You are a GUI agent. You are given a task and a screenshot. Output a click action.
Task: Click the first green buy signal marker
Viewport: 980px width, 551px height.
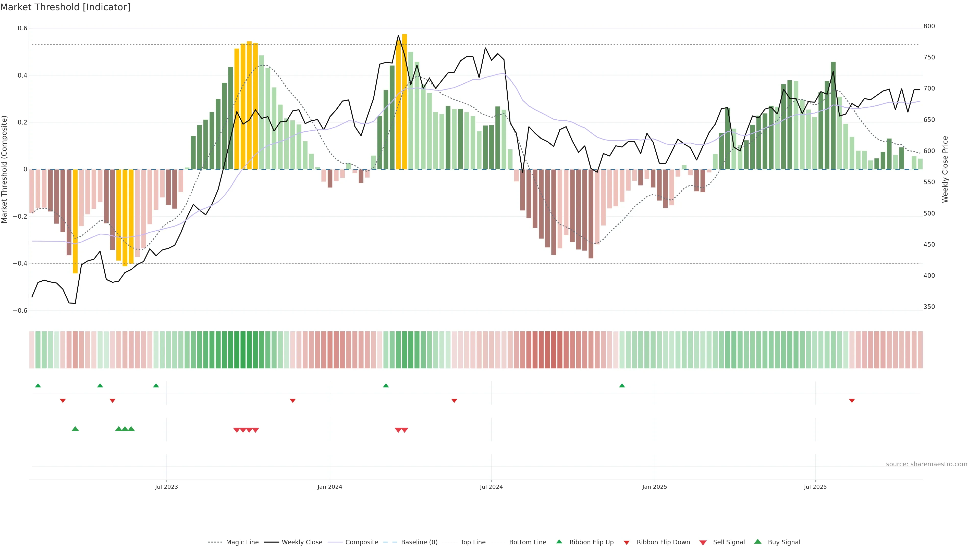click(x=75, y=429)
